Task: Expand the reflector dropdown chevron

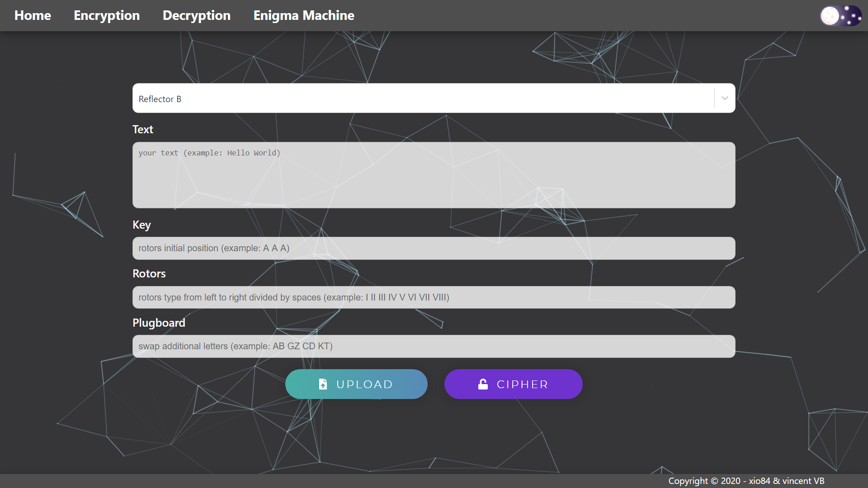Action: tap(725, 98)
